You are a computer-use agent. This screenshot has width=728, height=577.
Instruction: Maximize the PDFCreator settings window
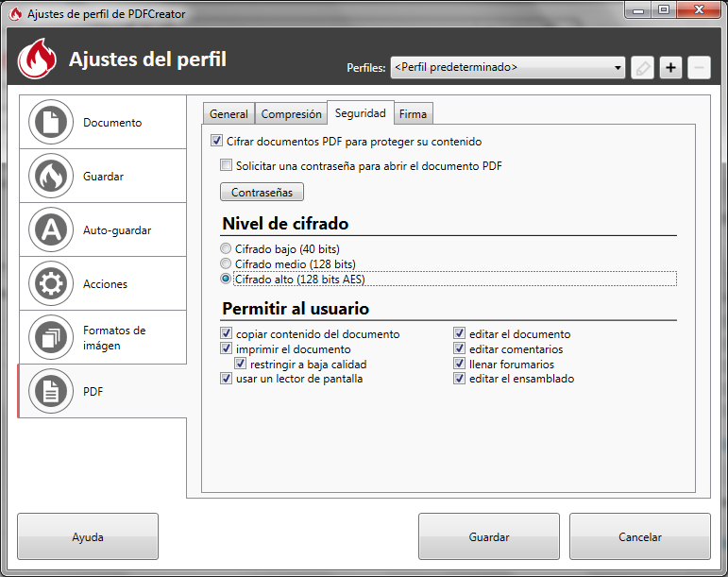(664, 9)
